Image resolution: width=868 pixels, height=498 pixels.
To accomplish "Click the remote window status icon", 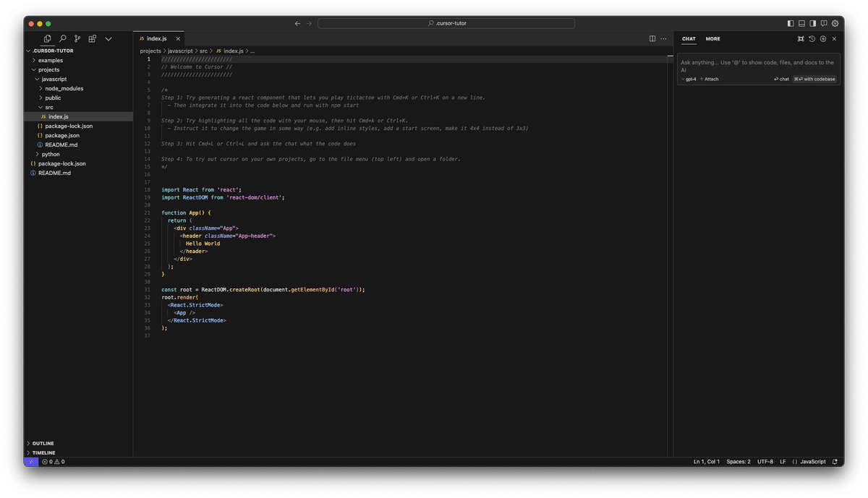I will click(31, 461).
